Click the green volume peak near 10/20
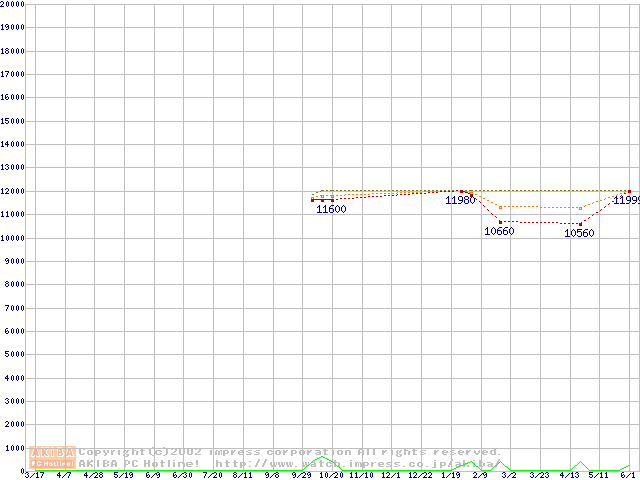640x480 pixels. point(322,459)
